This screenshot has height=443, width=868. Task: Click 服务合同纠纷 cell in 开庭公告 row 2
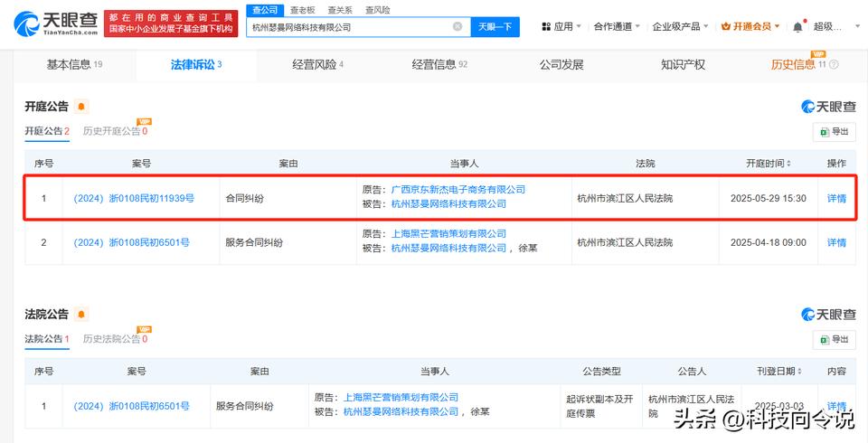[x=254, y=242]
